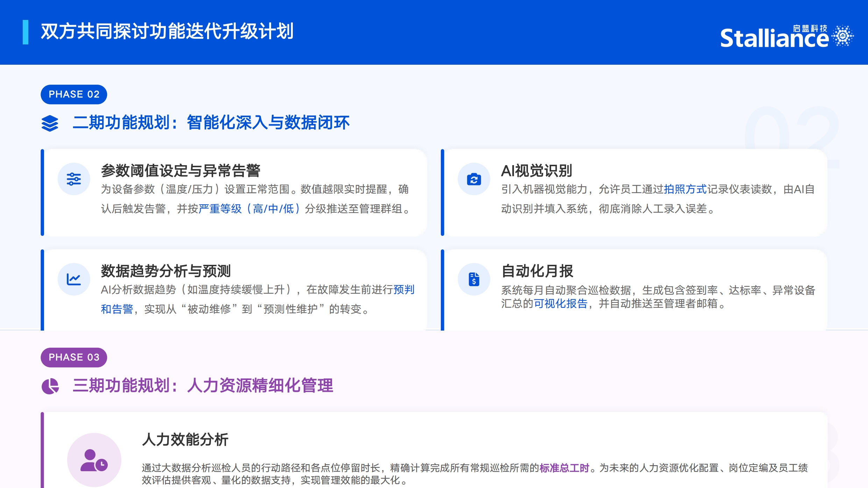Click the invoice document icon for 自动化月报

point(474,279)
